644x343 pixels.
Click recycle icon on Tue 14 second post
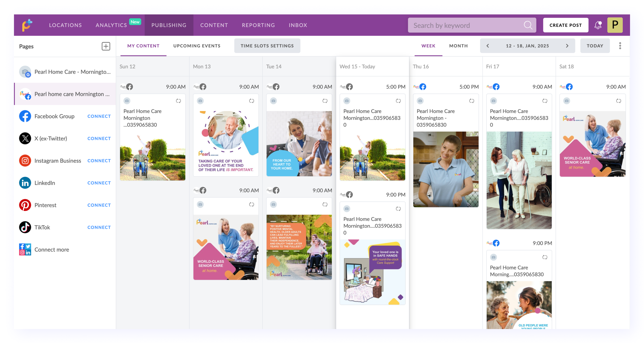tap(325, 204)
